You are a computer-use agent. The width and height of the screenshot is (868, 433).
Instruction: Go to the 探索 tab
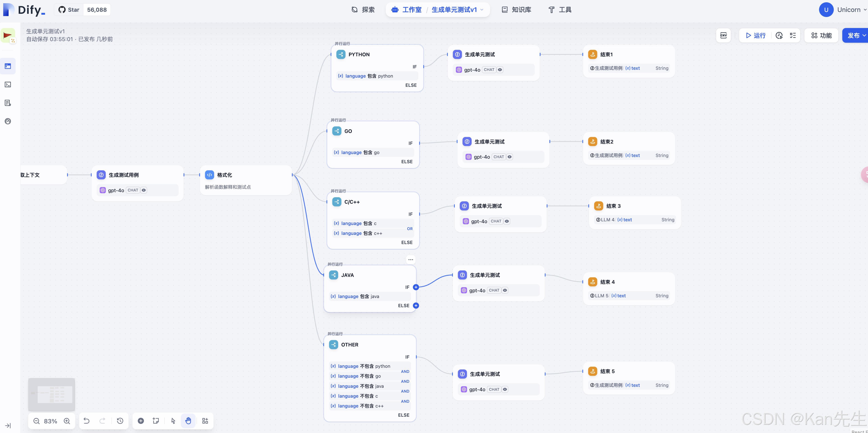coord(363,10)
